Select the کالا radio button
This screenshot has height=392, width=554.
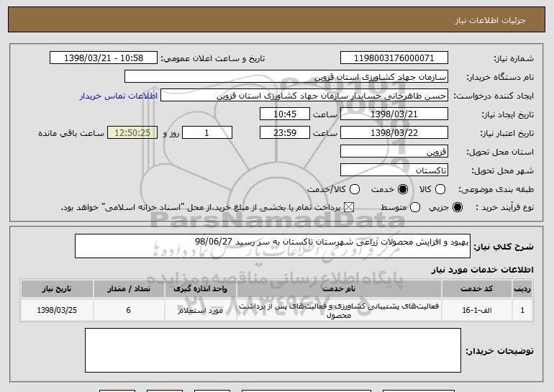pyautogui.click(x=440, y=189)
